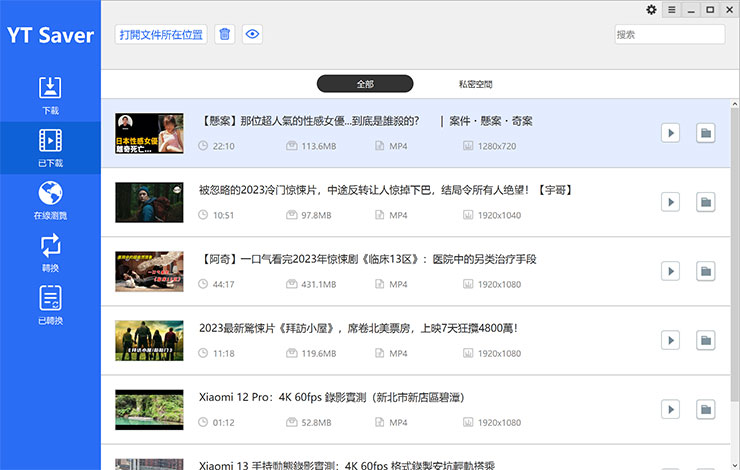Click thumbnail of 《拜訪小屋》 video
This screenshot has width=740, height=470.
[149, 340]
